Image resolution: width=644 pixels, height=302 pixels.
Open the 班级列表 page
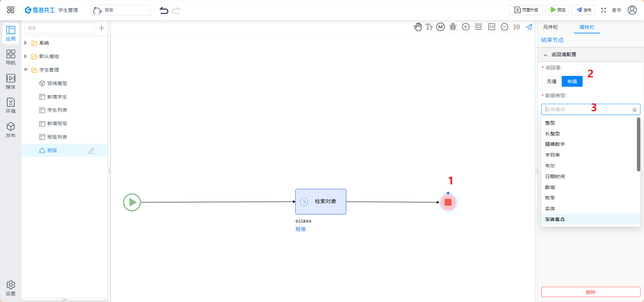(57, 137)
